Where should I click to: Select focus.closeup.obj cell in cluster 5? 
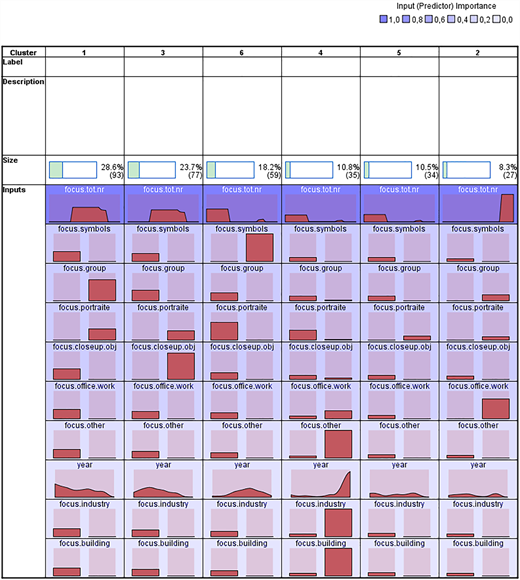click(399, 362)
